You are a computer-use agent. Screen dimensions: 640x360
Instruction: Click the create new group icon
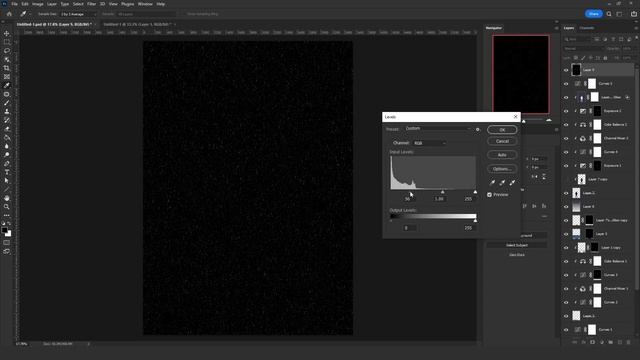(611, 342)
